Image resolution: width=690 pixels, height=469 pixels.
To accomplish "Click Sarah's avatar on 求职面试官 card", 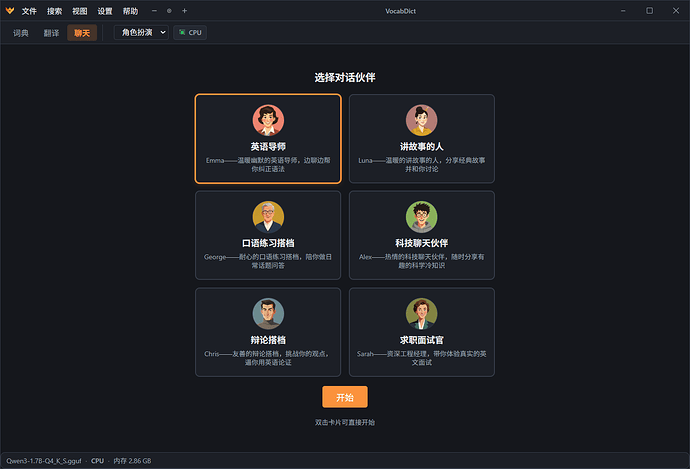I will point(422,314).
